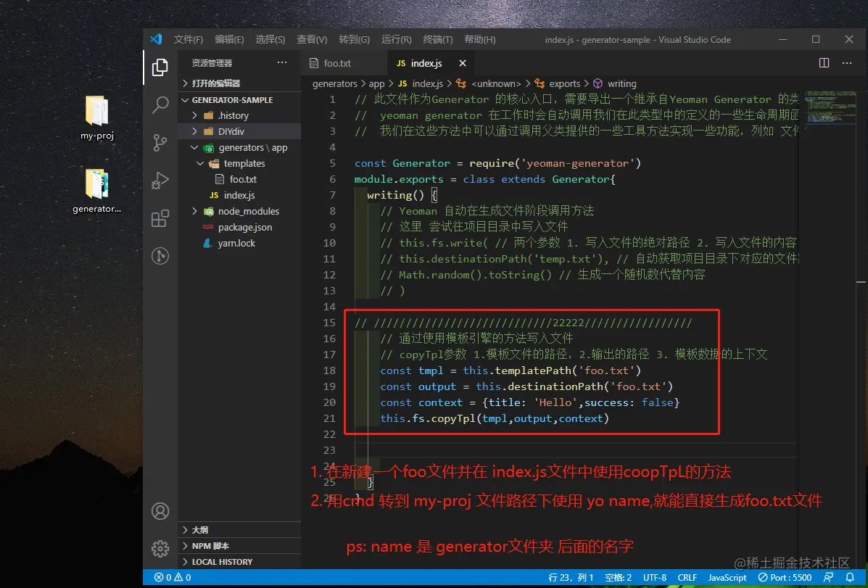Click the exports breadcrumb segment
Image resolution: width=868 pixels, height=588 pixels.
[565, 83]
